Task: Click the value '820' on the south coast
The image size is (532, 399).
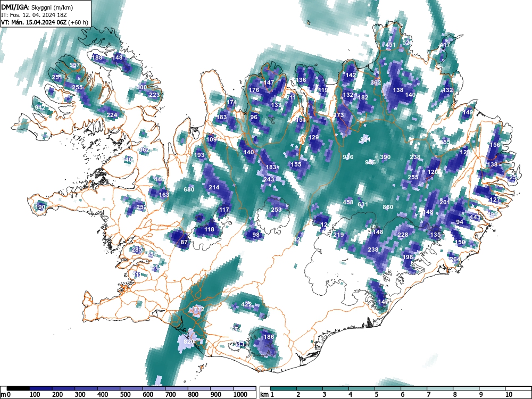Action: pyautogui.click(x=189, y=342)
